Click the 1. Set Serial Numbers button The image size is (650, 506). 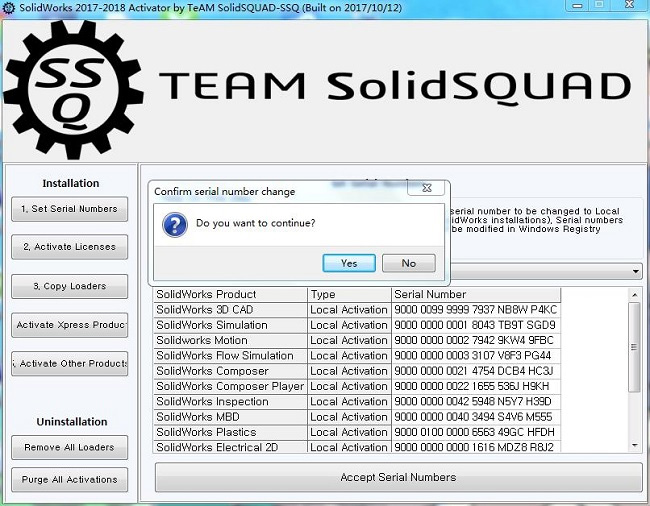pyautogui.click(x=70, y=209)
